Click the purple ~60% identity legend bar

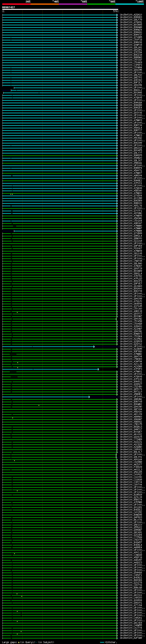(73, 4)
